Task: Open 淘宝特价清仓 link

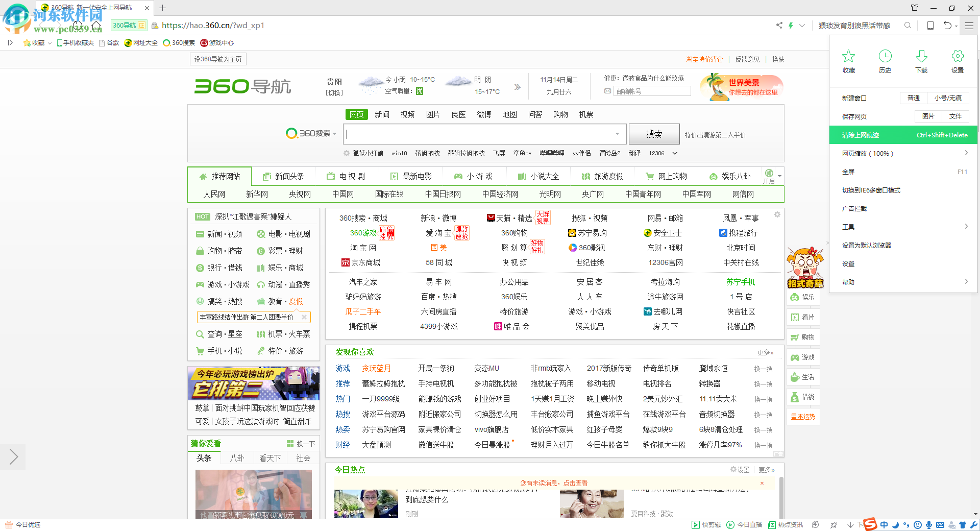Action: (704, 59)
